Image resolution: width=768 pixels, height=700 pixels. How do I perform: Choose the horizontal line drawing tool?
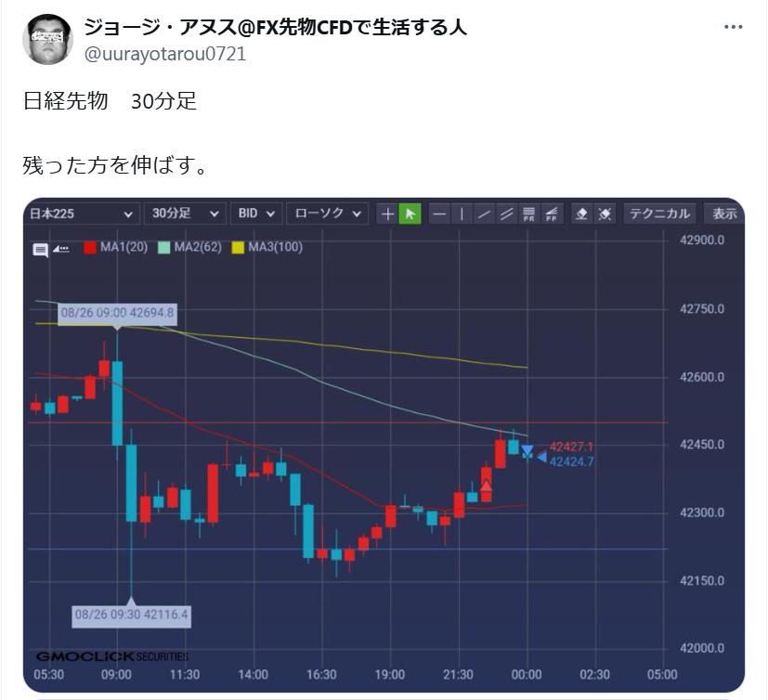coord(439,214)
